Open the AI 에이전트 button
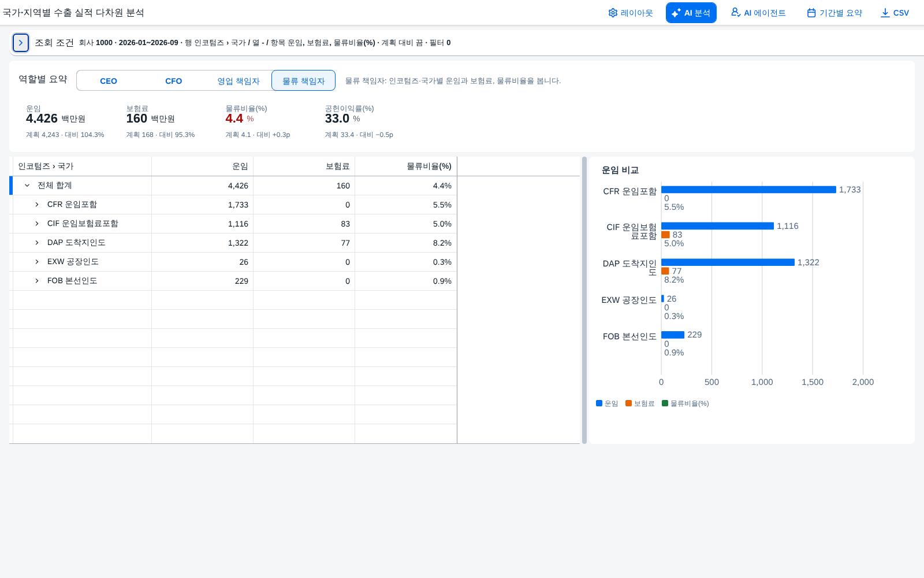Screen dimensions: 924x578 758,13
